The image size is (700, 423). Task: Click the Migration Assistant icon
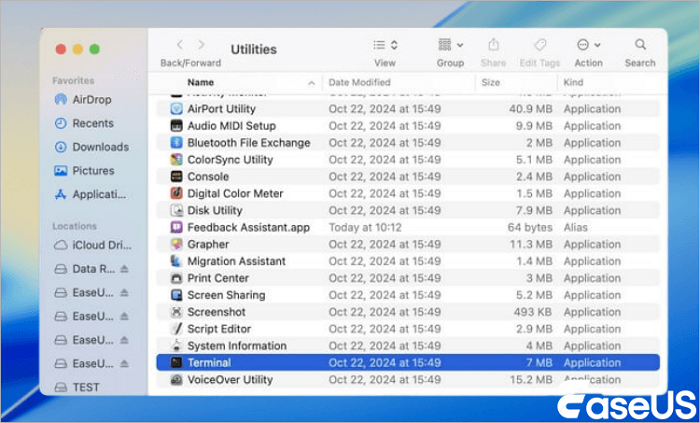[x=177, y=261]
